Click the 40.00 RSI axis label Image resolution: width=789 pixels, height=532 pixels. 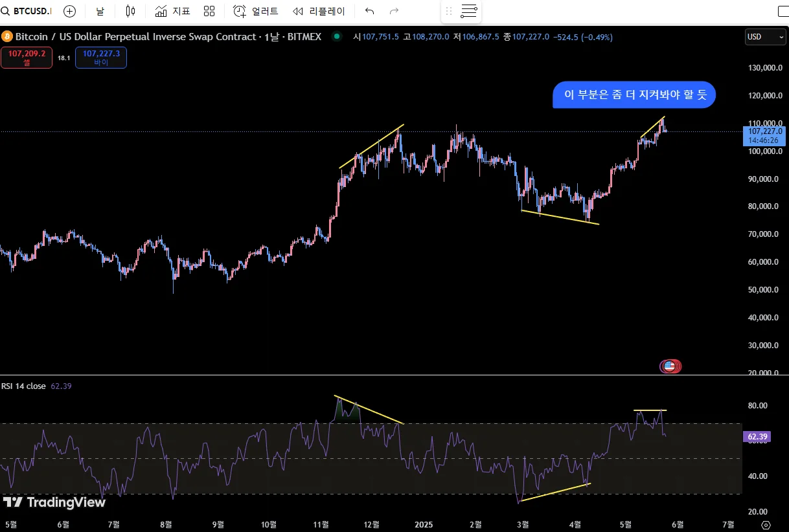click(x=757, y=476)
